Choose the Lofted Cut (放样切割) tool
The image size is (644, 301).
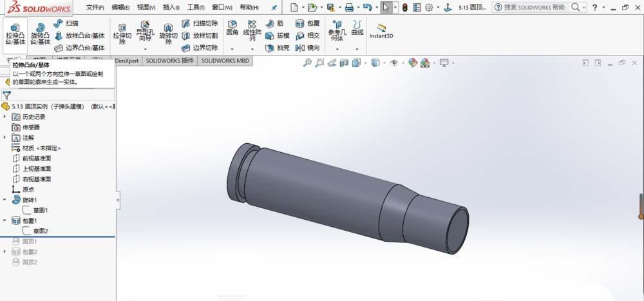pyautogui.click(x=200, y=36)
